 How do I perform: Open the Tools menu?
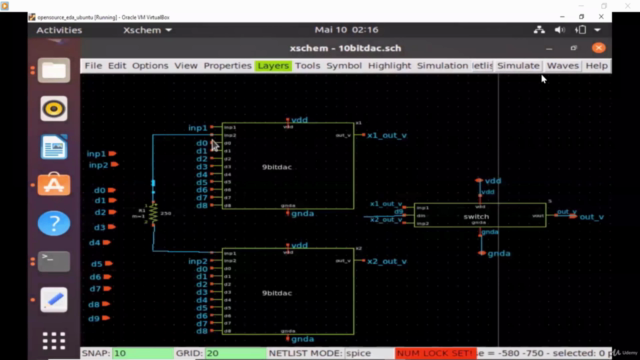(307, 66)
